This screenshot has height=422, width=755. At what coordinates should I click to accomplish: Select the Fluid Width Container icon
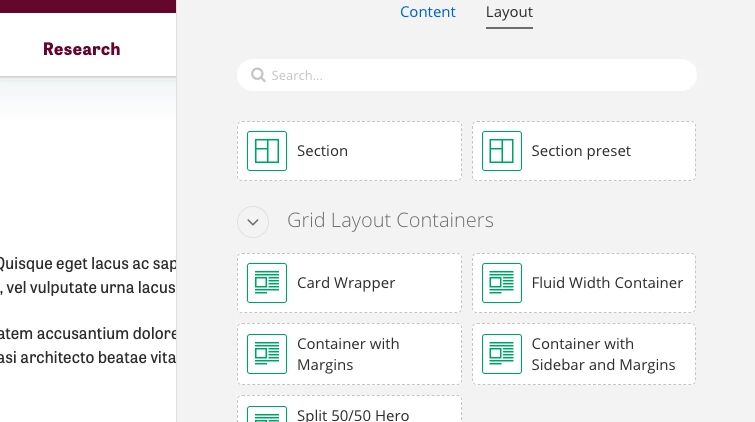502,283
